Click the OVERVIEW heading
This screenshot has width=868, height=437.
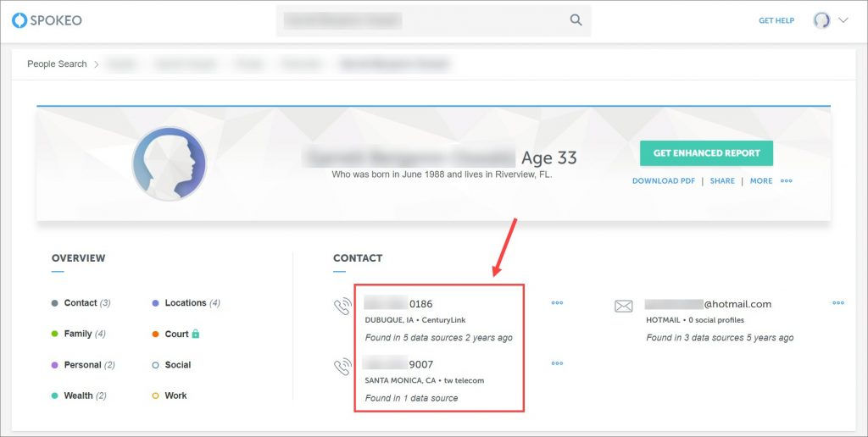[78, 257]
